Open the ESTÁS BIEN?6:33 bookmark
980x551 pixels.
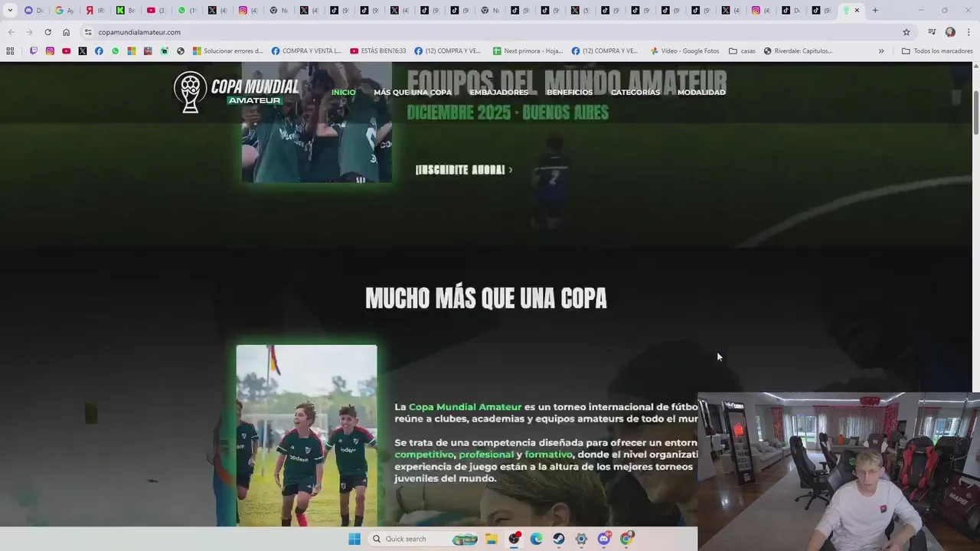377,51
